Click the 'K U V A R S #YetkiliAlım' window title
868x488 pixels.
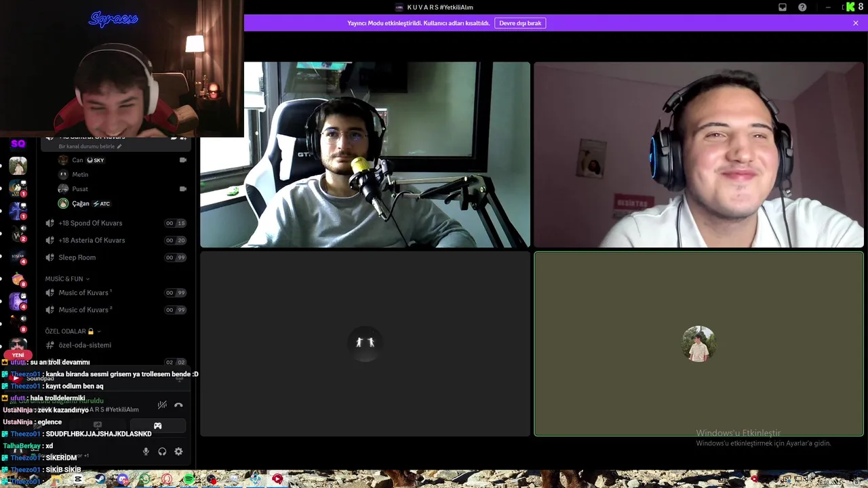tap(440, 7)
